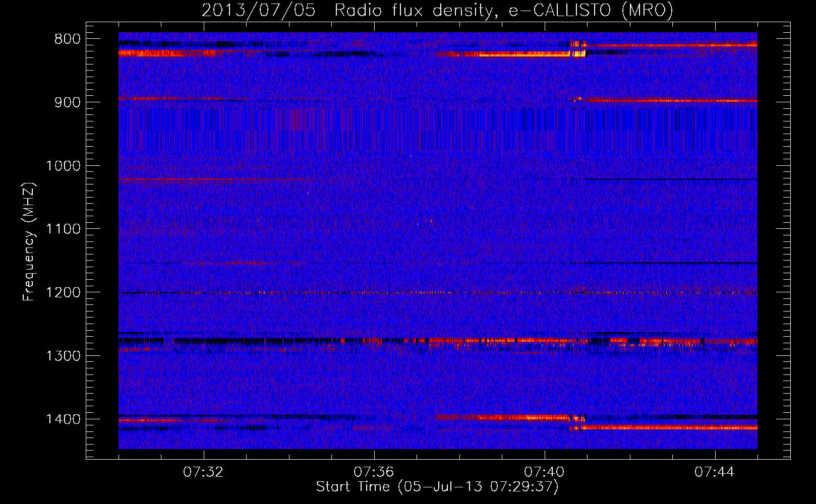Click the 07:44 time tick label
The image size is (816, 504).
715,472
